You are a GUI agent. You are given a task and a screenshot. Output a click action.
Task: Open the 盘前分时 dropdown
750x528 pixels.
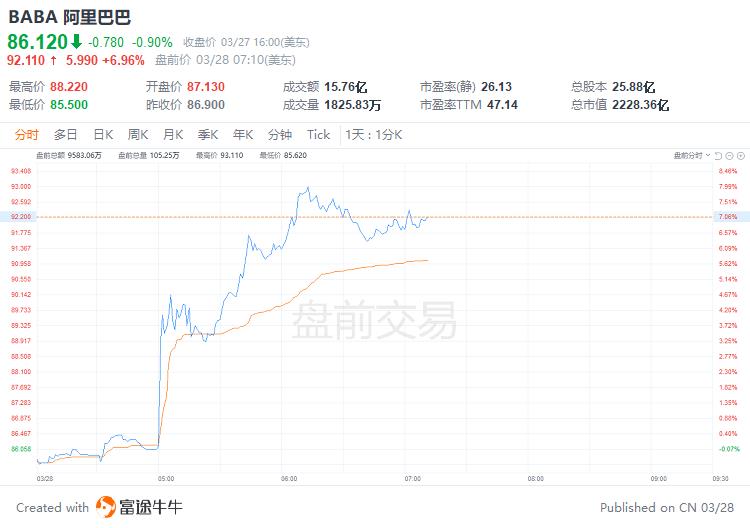(692, 155)
